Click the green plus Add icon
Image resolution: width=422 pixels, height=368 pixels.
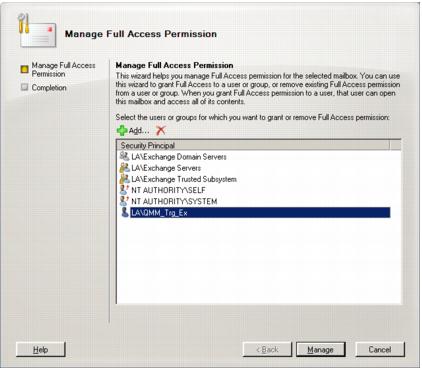click(122, 130)
